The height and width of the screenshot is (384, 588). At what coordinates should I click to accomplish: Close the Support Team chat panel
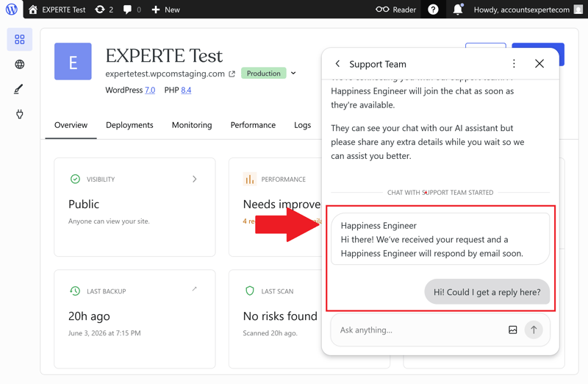point(539,64)
